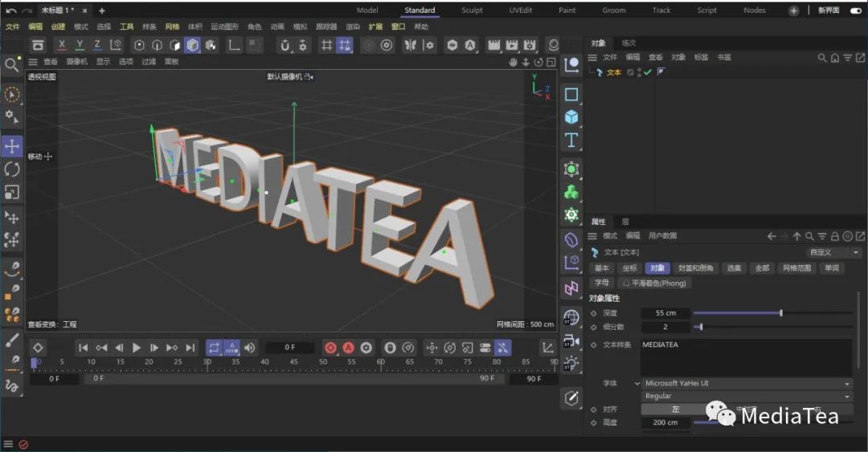Image resolution: width=868 pixels, height=452 pixels.
Task: Click the 深度 55 cm input field
Action: (665, 313)
